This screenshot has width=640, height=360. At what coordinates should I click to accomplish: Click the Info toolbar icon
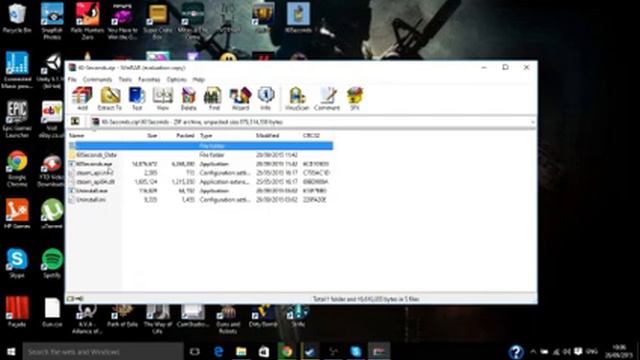tap(266, 98)
